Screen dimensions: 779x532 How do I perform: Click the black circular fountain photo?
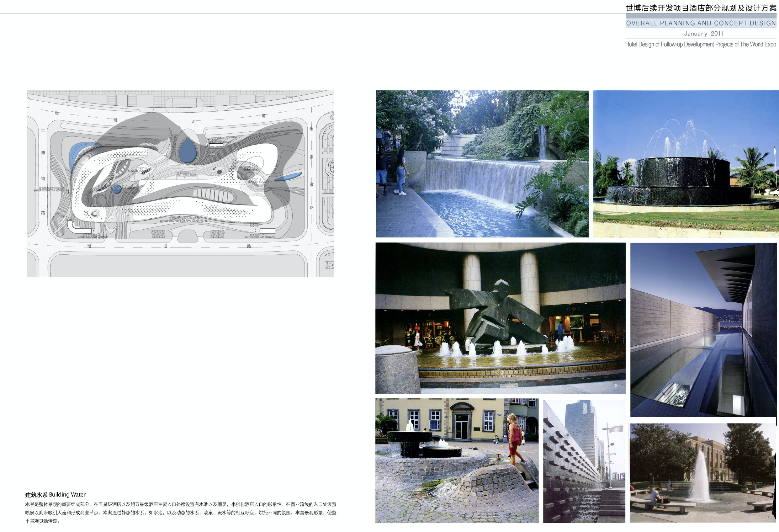coord(686,164)
